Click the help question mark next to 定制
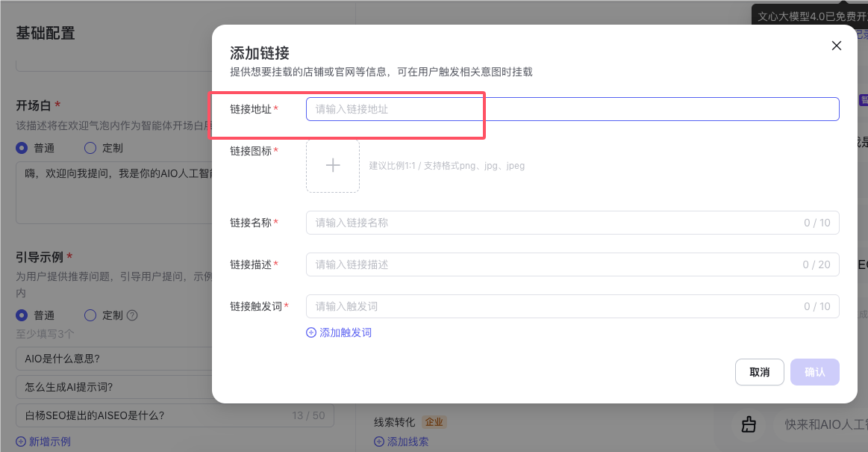 132,315
